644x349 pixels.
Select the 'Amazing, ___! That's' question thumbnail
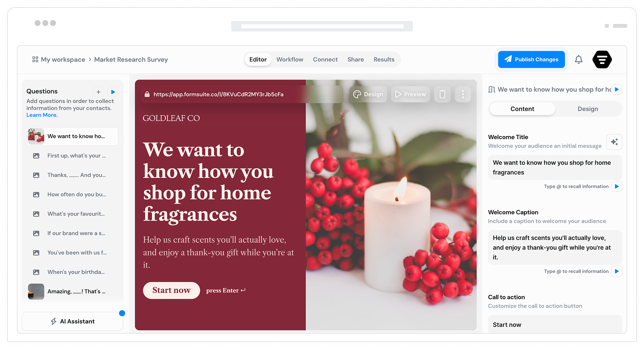pyautogui.click(x=36, y=292)
